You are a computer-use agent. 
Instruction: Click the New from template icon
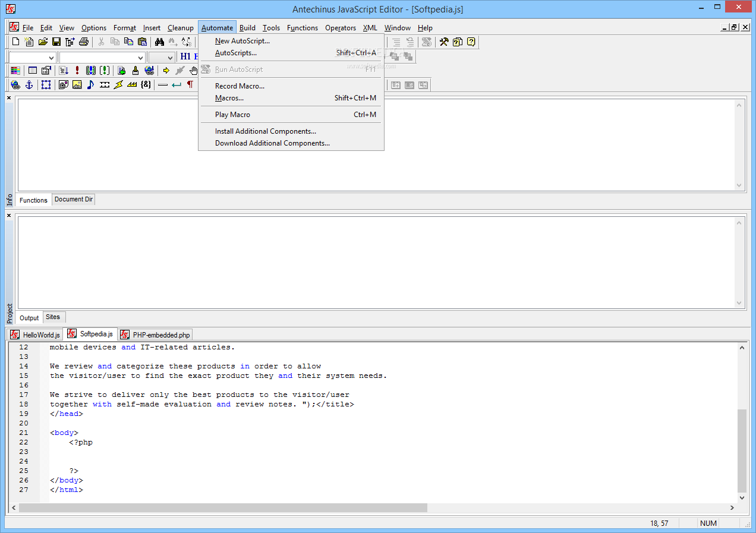click(29, 42)
